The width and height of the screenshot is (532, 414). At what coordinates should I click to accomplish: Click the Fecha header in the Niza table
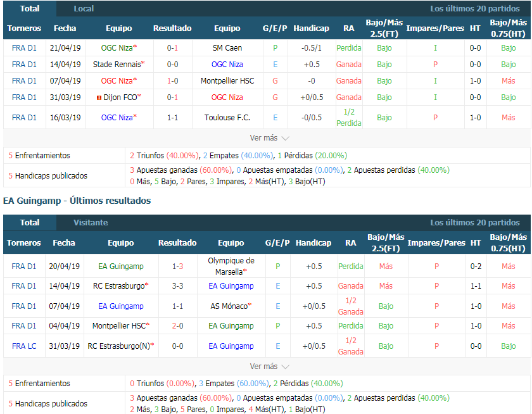click(65, 28)
